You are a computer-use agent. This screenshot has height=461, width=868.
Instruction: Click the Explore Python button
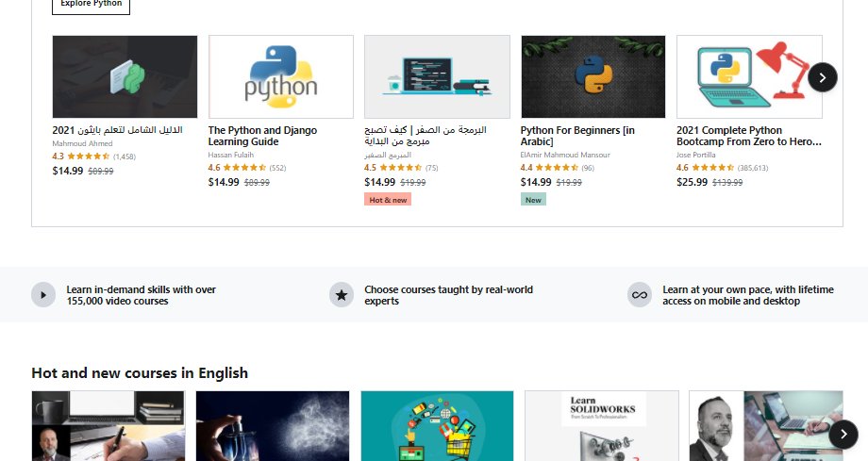pos(91,5)
